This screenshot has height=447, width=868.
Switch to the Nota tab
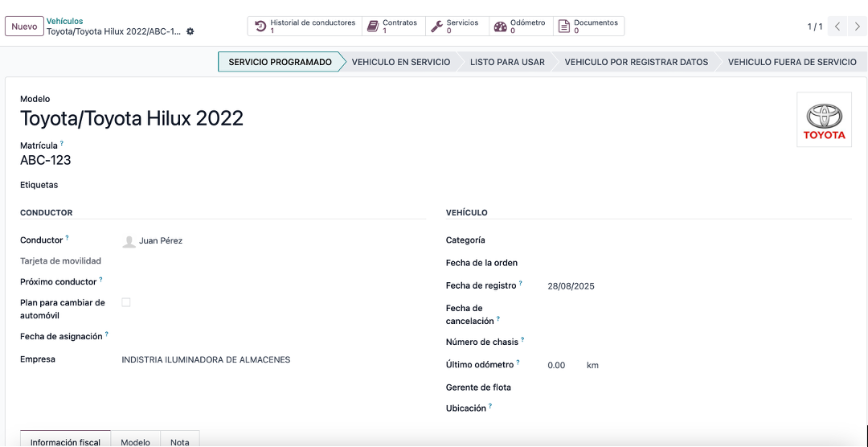(180, 439)
